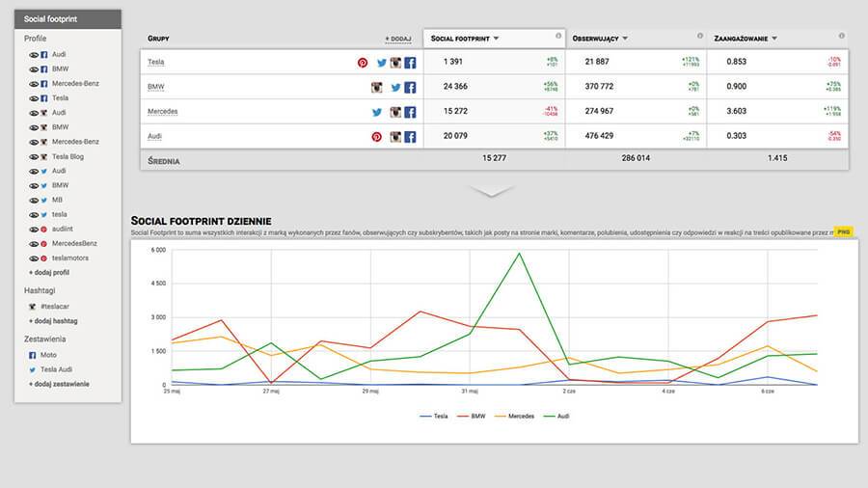Click Twitter icon beside MB profile

(x=43, y=201)
